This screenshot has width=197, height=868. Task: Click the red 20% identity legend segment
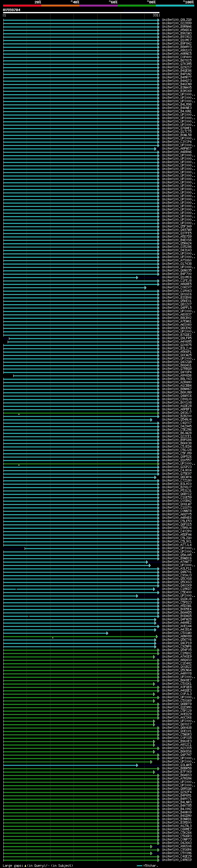(x=22, y=6)
